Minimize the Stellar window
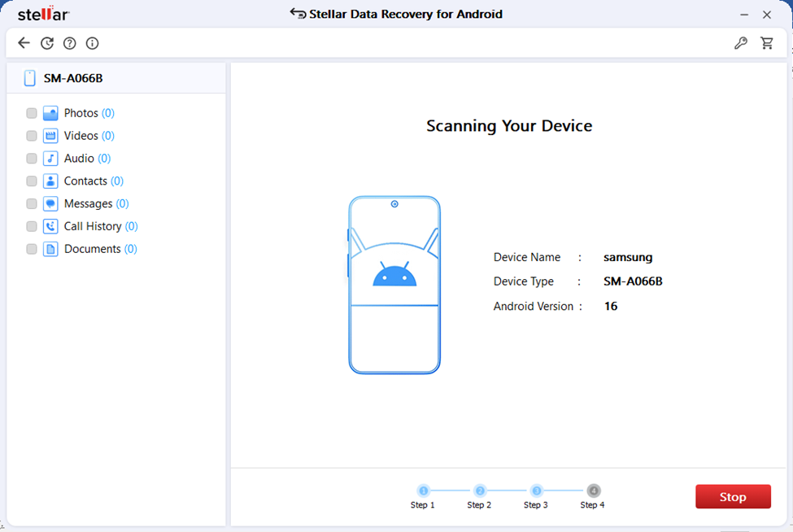793x532 pixels. 744,15
